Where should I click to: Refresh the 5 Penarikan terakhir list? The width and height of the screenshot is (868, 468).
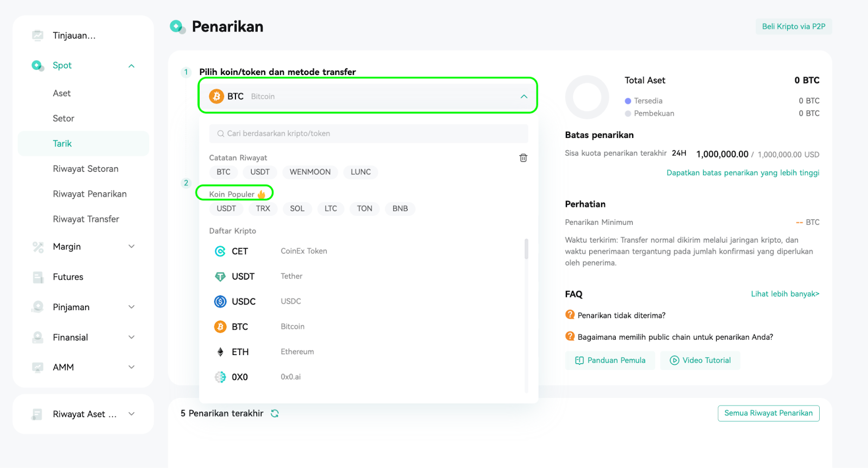(x=275, y=414)
